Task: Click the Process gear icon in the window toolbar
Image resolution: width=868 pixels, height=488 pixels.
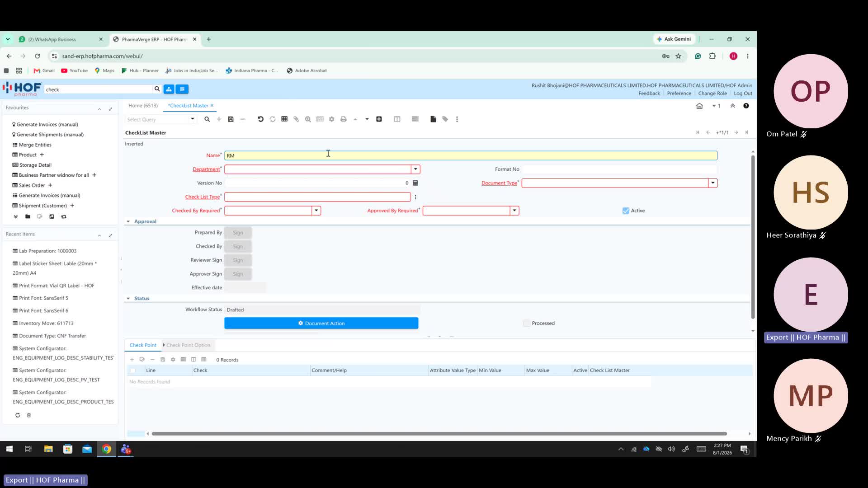Action: pyautogui.click(x=331, y=119)
